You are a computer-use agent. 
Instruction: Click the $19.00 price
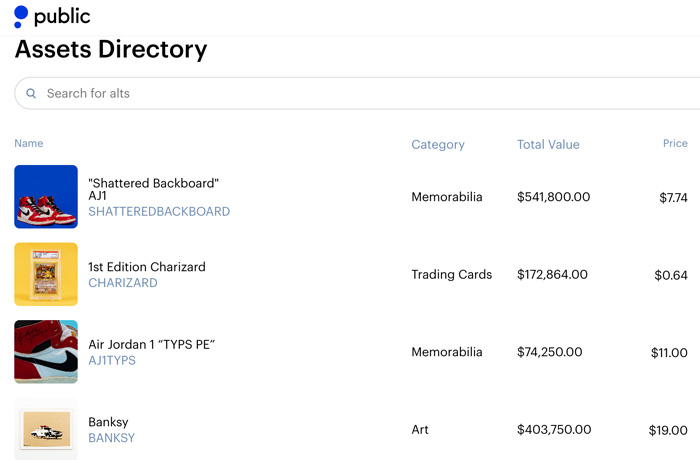click(668, 431)
